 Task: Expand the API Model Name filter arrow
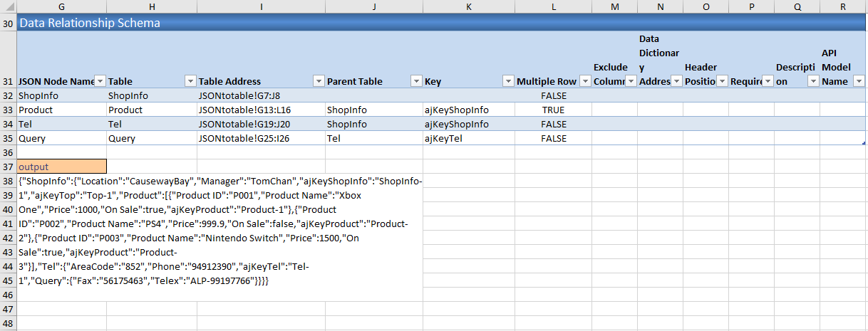click(858, 81)
